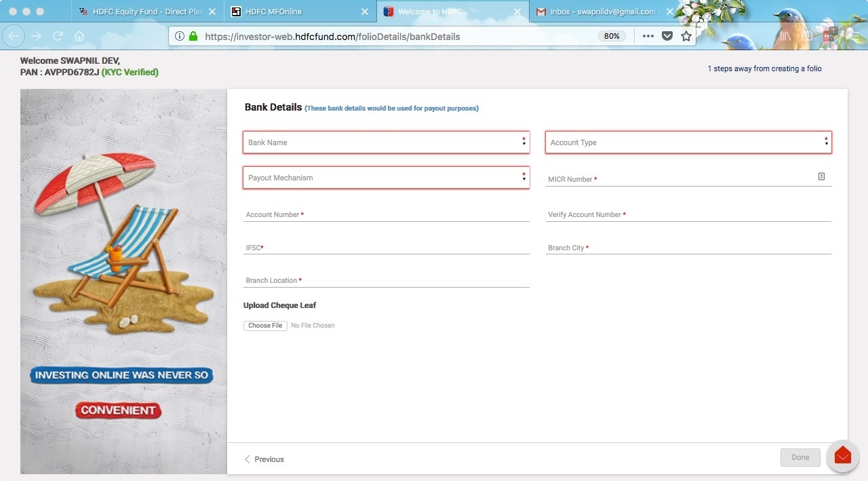Click the IFSC input field
Viewport: 868px width, 481px height.
[x=387, y=247]
